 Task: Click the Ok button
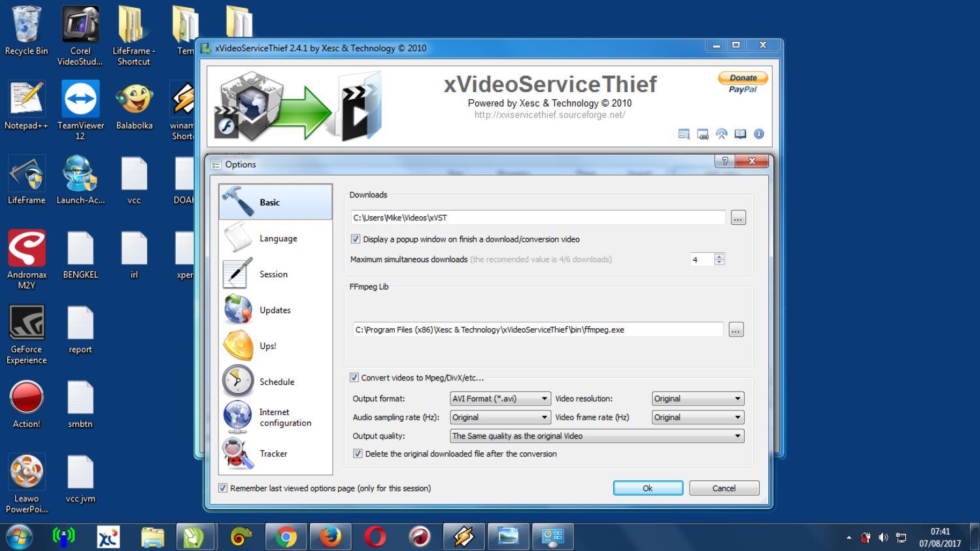(648, 488)
